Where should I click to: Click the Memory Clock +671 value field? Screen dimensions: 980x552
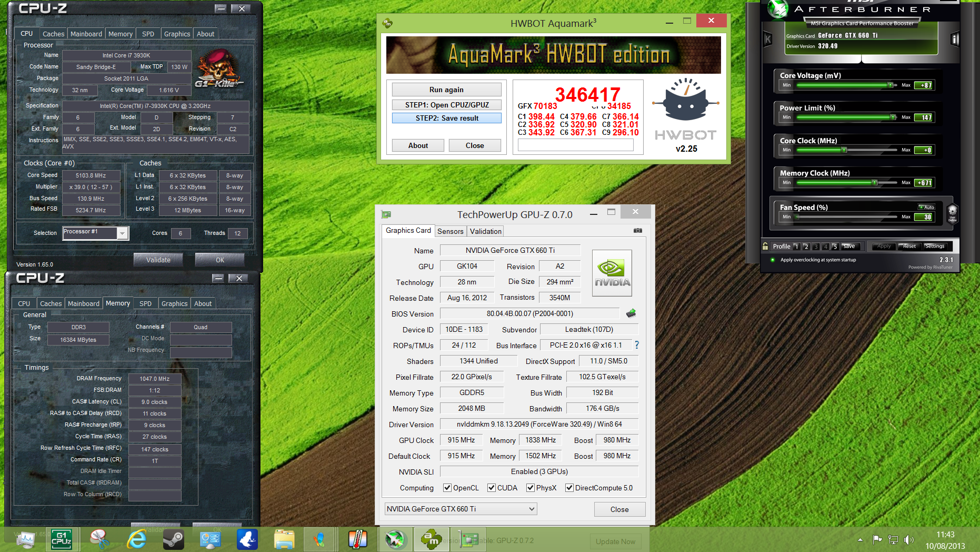pos(924,183)
